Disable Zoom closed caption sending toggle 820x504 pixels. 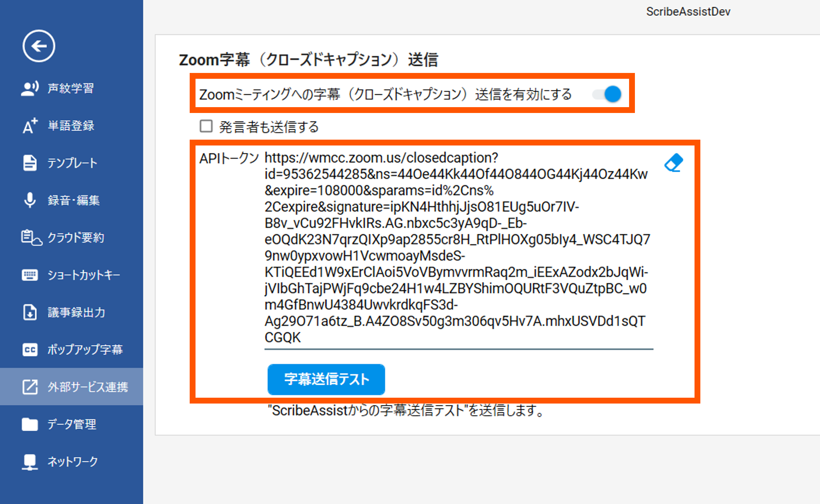607,94
